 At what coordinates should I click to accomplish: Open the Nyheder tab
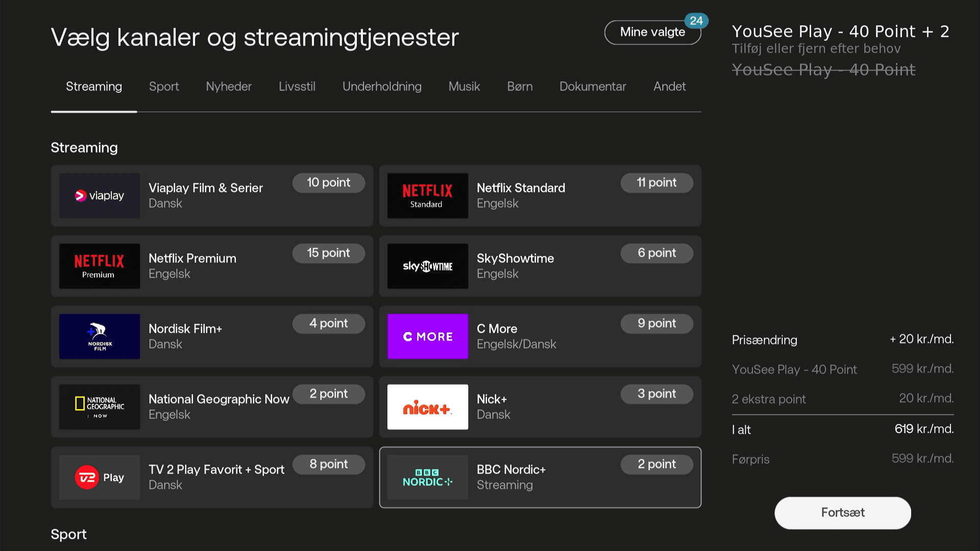pyautogui.click(x=229, y=87)
